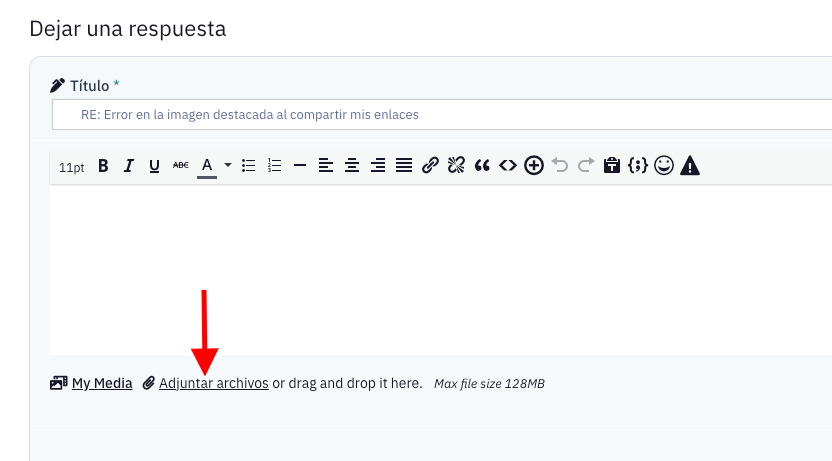Redo the last edit
This screenshot has width=832, height=461.
click(x=586, y=166)
